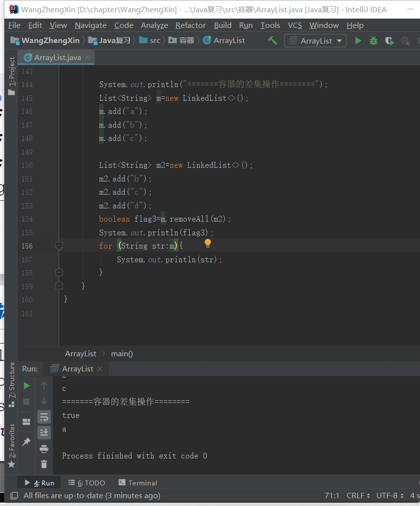This screenshot has width=420, height=506.
Task: Click ArrayList in editor breadcrumb bar
Action: point(81,354)
